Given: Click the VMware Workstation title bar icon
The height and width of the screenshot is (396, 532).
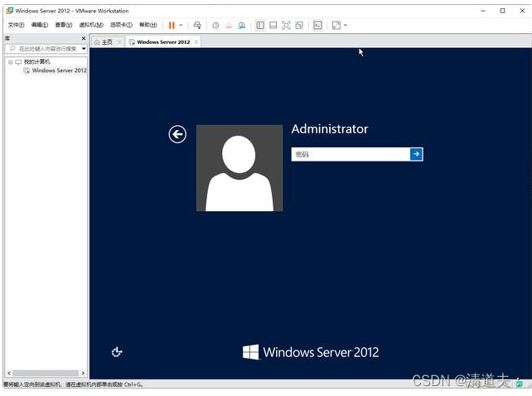Looking at the screenshot, I should click(9, 11).
